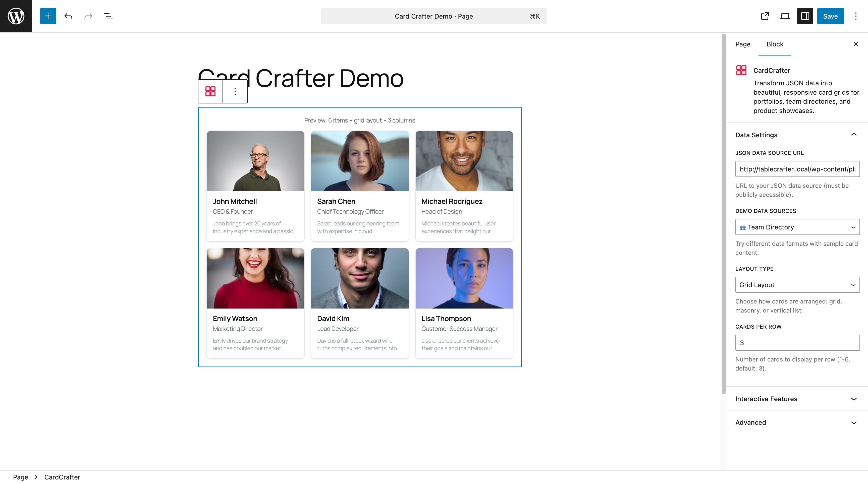
Task: Toggle the settings sidebar panel icon
Action: click(805, 16)
